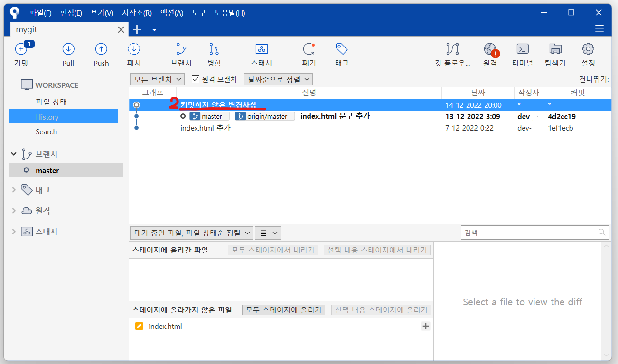618x364 pixels.
Task: Click the hamburger menu icon at top right
Action: [599, 29]
